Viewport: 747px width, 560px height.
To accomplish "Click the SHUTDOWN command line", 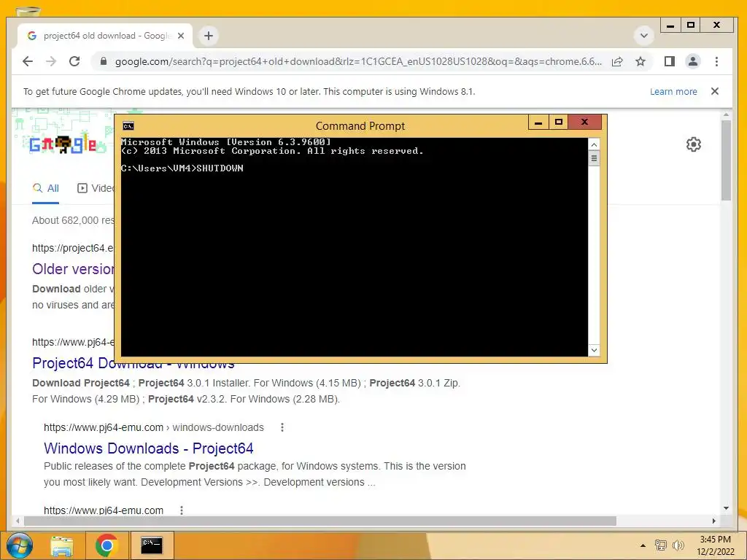I will point(182,168).
